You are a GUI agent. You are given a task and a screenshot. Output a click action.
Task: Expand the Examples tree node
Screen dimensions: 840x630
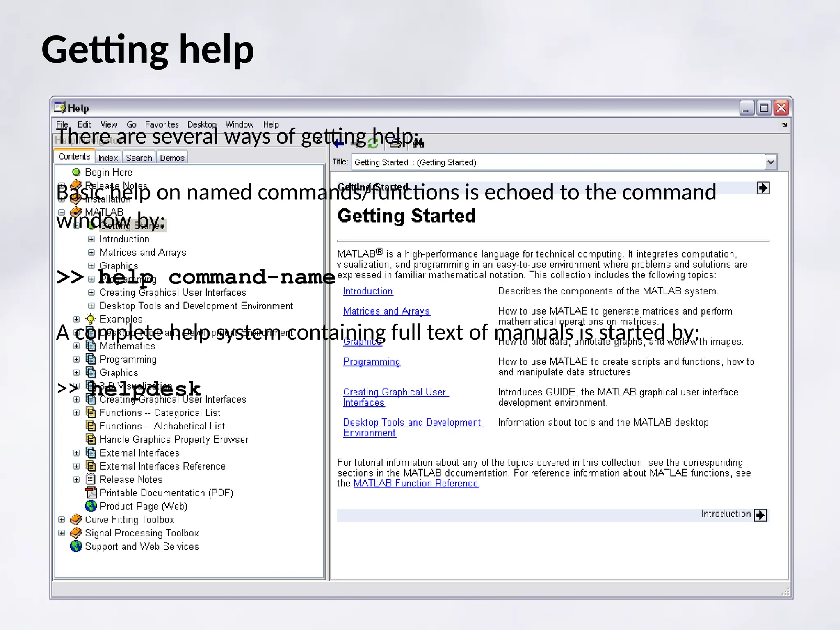(x=76, y=319)
